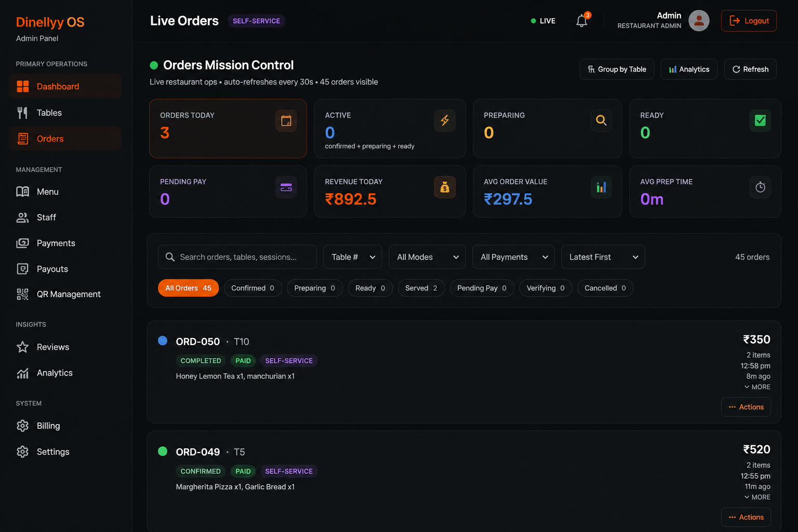Open Dashboard from sidebar
Image resolution: width=798 pixels, height=532 pixels.
pyautogui.click(x=65, y=86)
